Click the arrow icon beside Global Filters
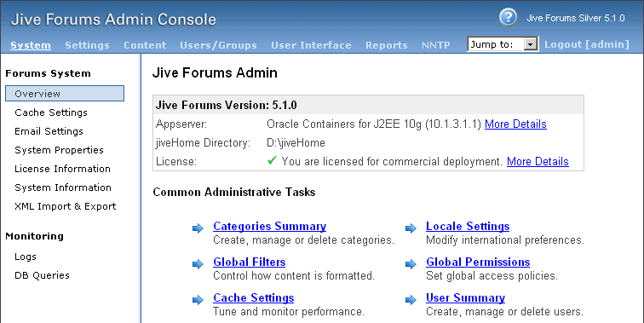The image size is (644, 323). tap(198, 264)
